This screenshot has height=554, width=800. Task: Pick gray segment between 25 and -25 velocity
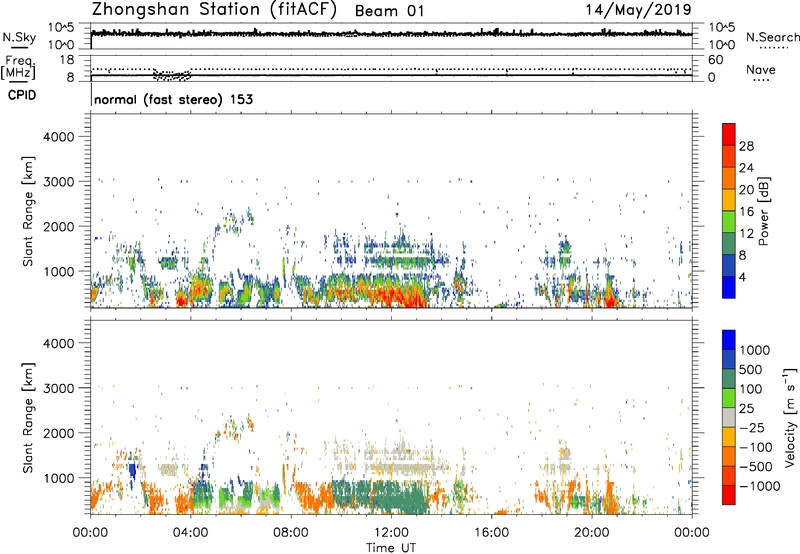(x=729, y=417)
